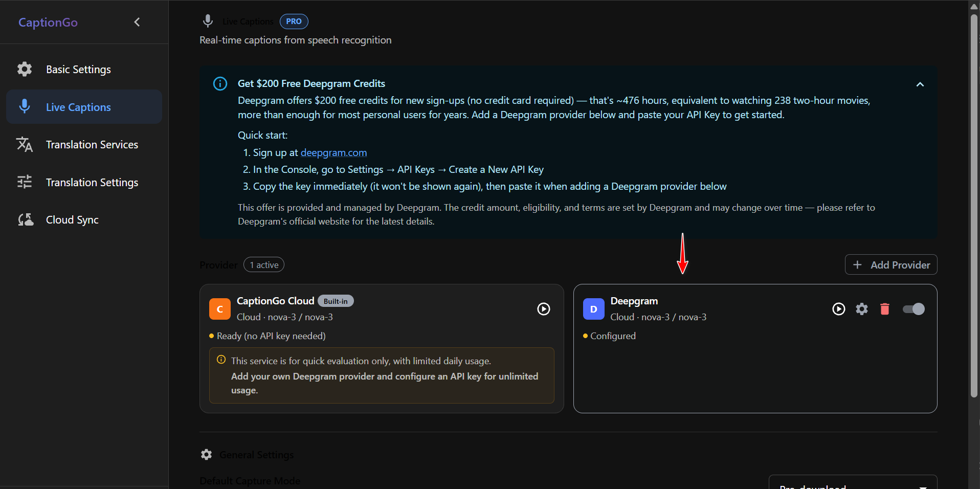
Task: Open Basic Settings in the sidebar
Action: 84,70
